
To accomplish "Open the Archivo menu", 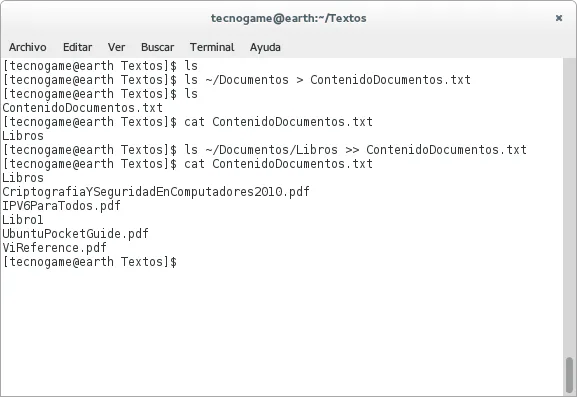I will [28, 47].
